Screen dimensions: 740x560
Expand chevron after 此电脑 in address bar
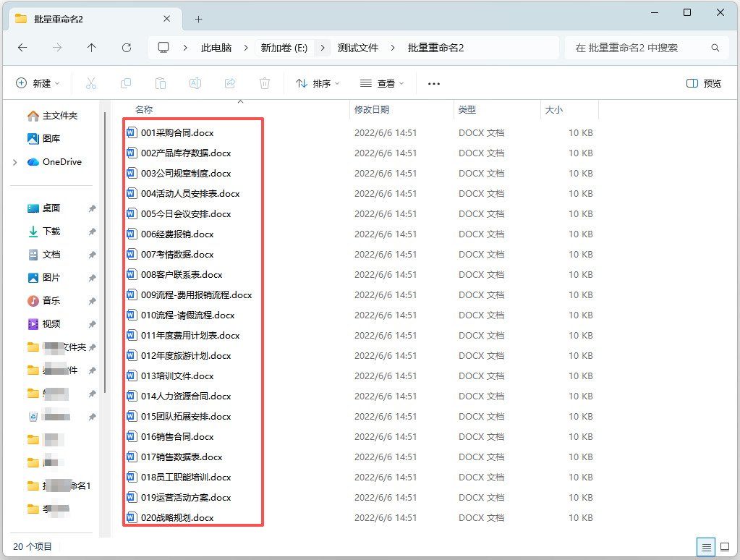click(x=246, y=48)
